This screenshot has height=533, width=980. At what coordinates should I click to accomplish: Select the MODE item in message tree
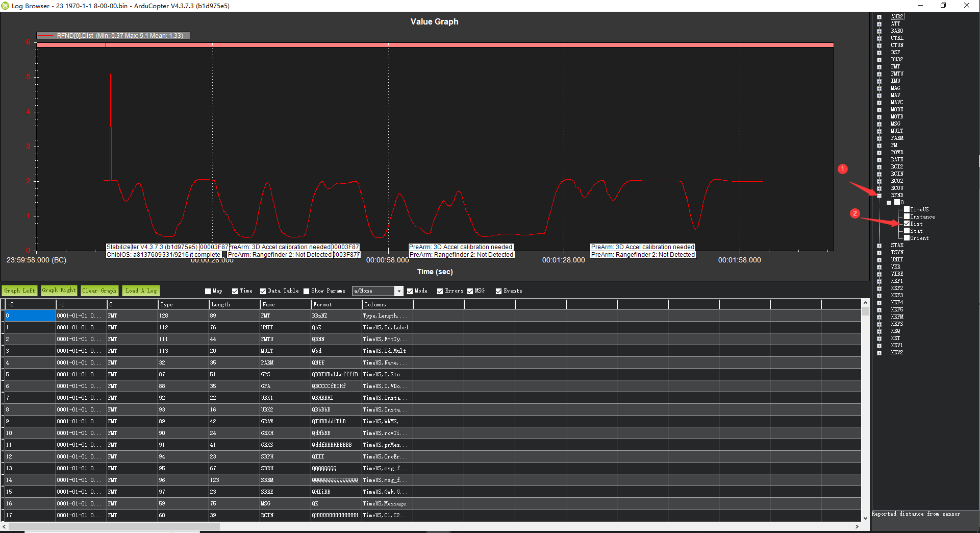coord(897,110)
